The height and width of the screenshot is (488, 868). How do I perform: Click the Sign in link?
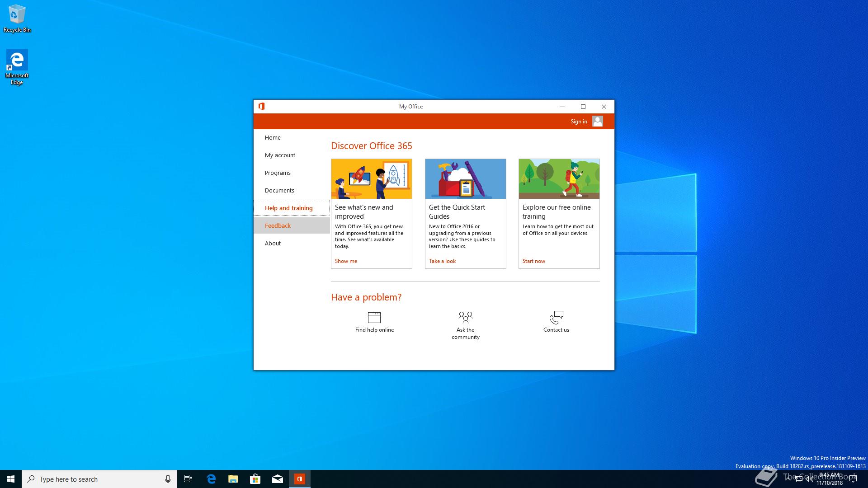579,121
